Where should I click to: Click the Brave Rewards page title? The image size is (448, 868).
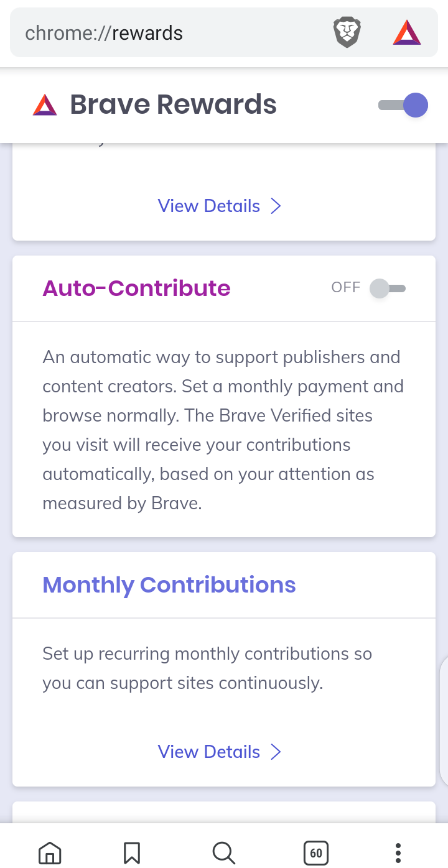point(173,105)
